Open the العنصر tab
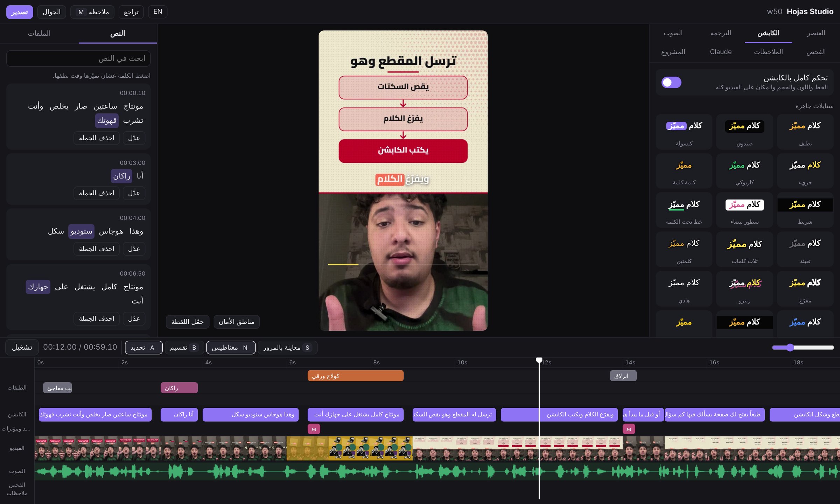 pos(816,33)
